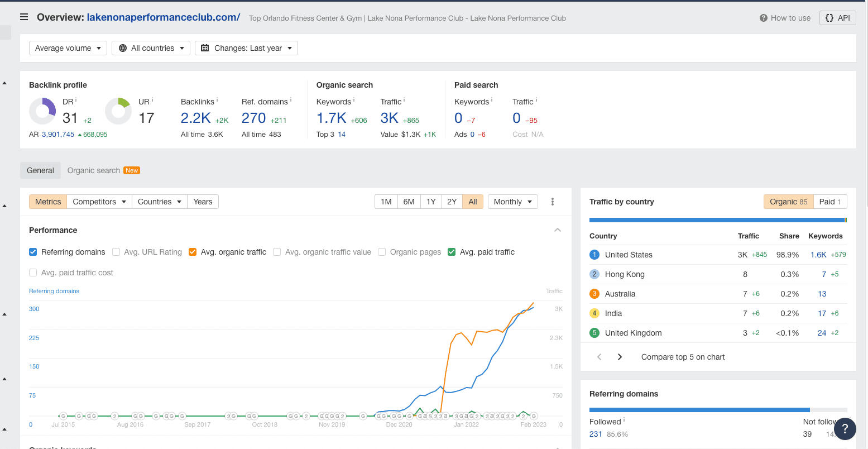The height and width of the screenshot is (449, 868).
Task: Click the Followed 231 value
Action: click(596, 434)
